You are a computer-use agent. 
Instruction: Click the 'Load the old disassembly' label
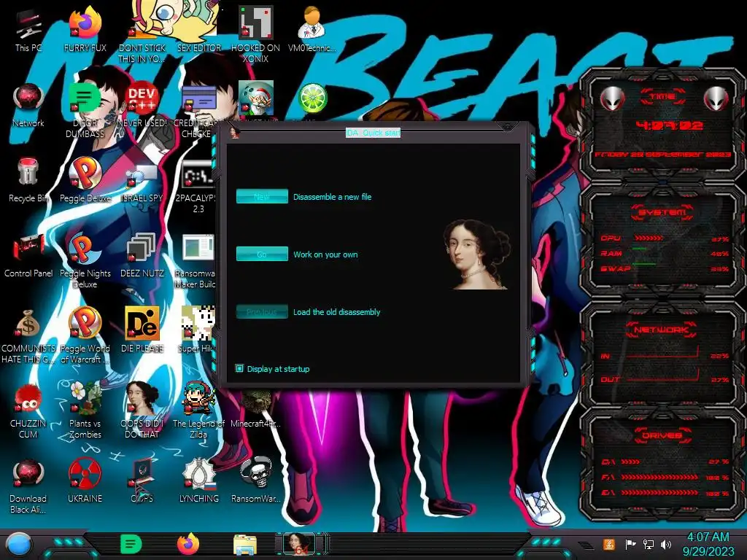(x=336, y=312)
